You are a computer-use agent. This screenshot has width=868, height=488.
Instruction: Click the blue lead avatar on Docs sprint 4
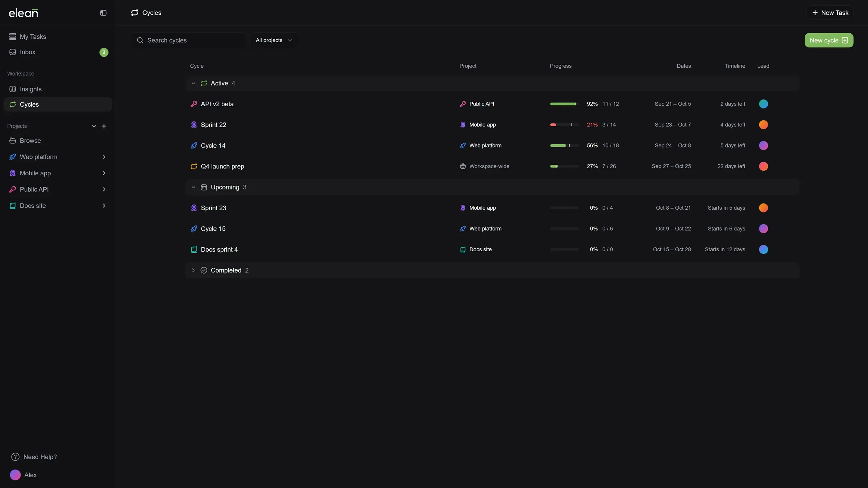tap(763, 249)
